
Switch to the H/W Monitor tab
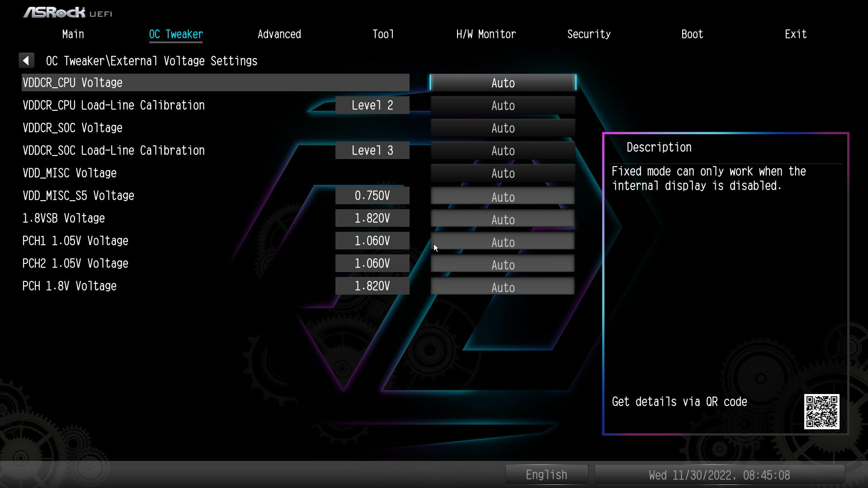(486, 34)
